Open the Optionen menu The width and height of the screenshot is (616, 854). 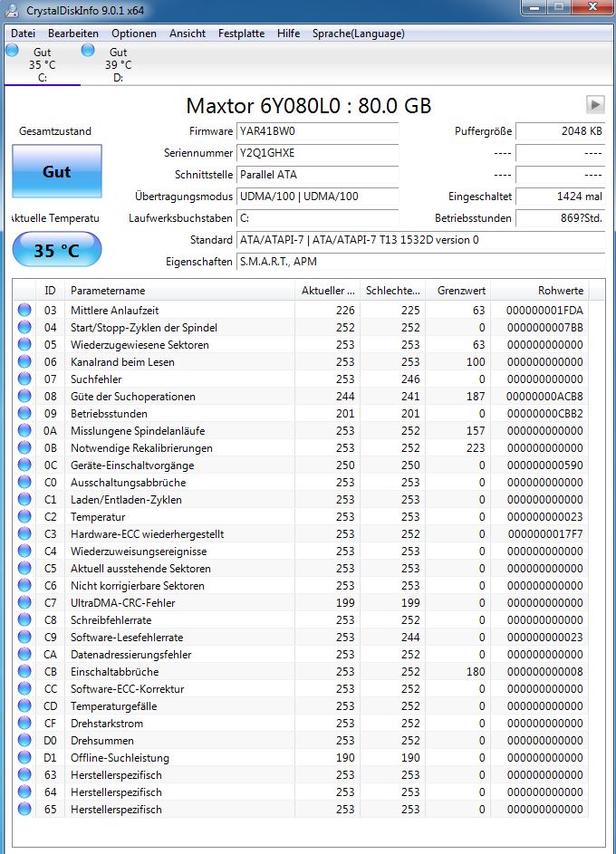(x=134, y=34)
